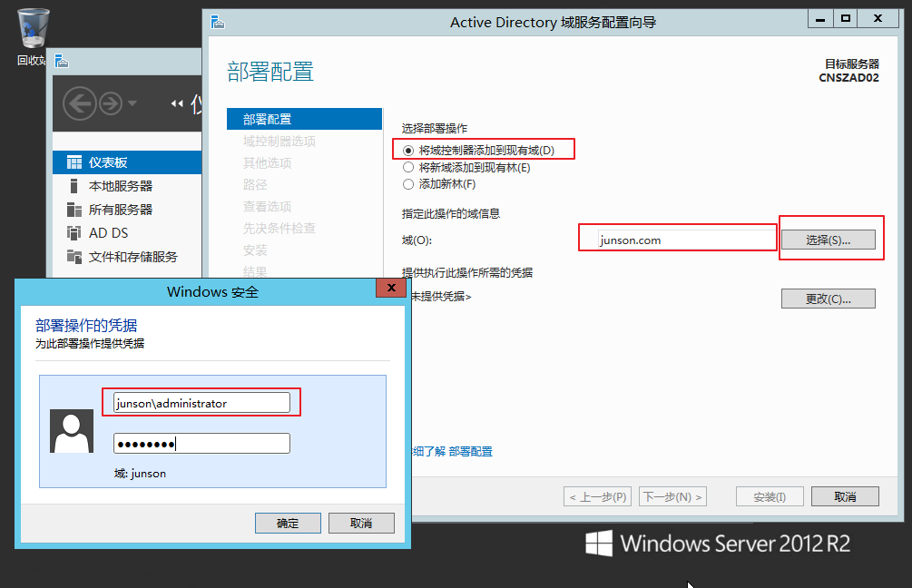The image size is (912, 588).
Task: Minimize the AD DS configuration wizard
Action: pos(820,19)
